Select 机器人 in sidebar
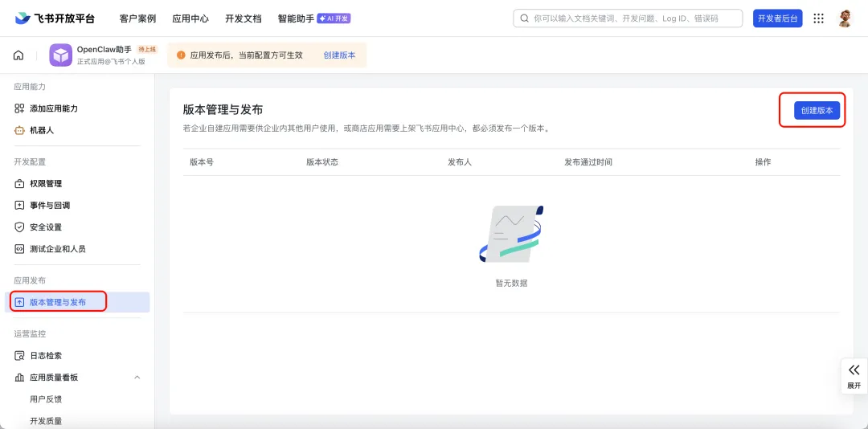This screenshot has width=868, height=429. (x=42, y=131)
